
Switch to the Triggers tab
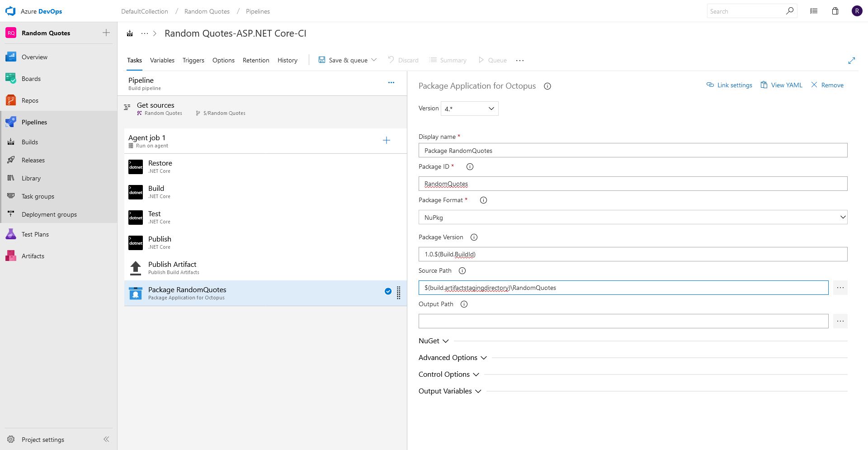tap(193, 60)
